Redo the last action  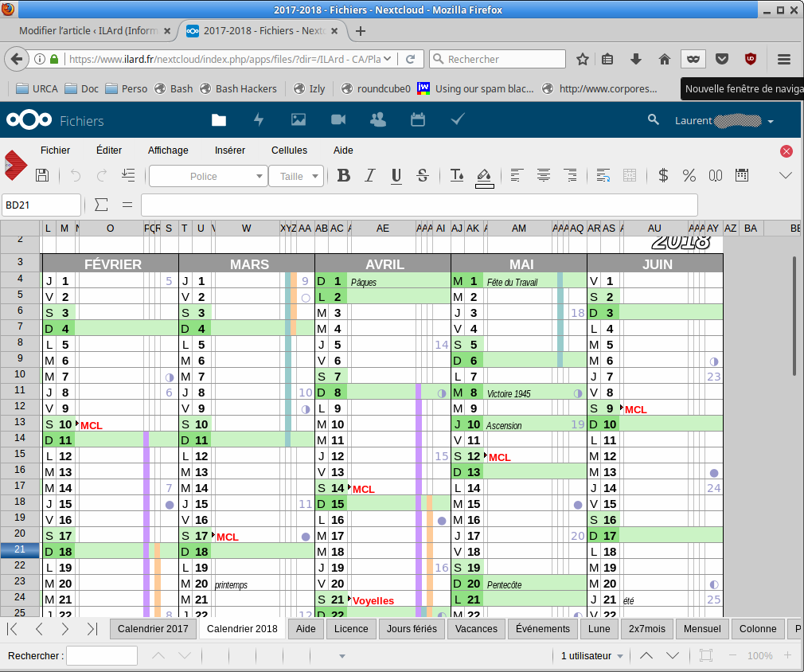click(x=102, y=175)
